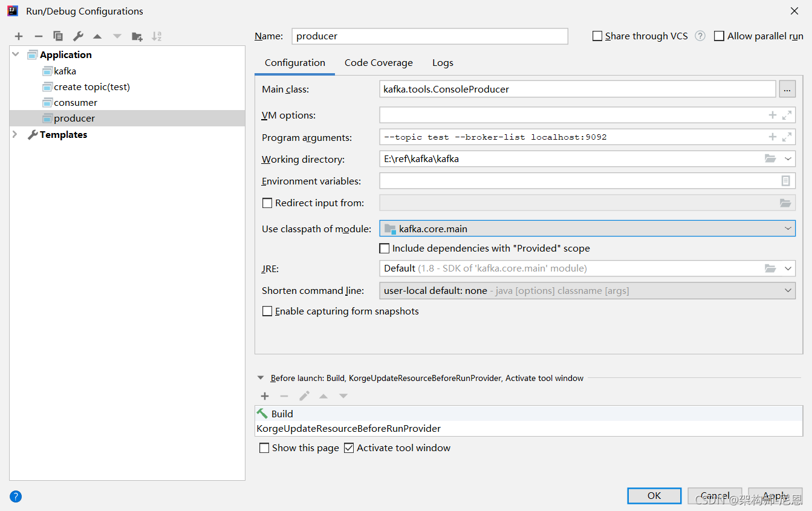The width and height of the screenshot is (812, 511).
Task: Open edit templates wrench icon
Action: pos(78,36)
